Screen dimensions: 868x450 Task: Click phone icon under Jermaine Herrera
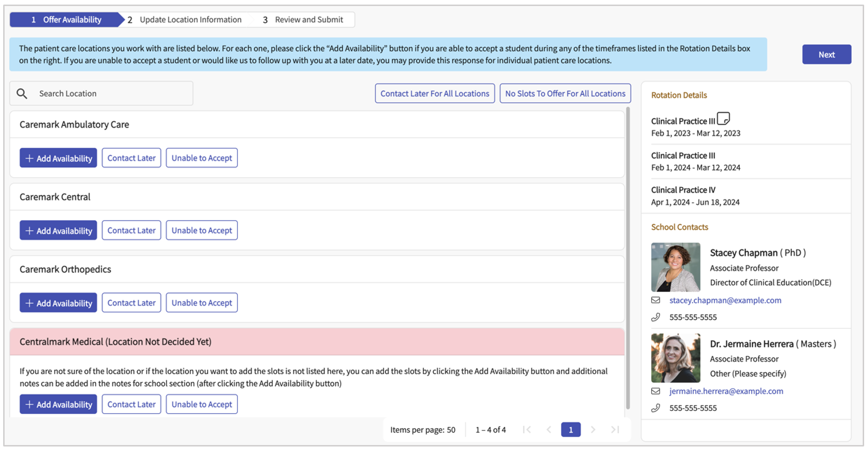[656, 408]
